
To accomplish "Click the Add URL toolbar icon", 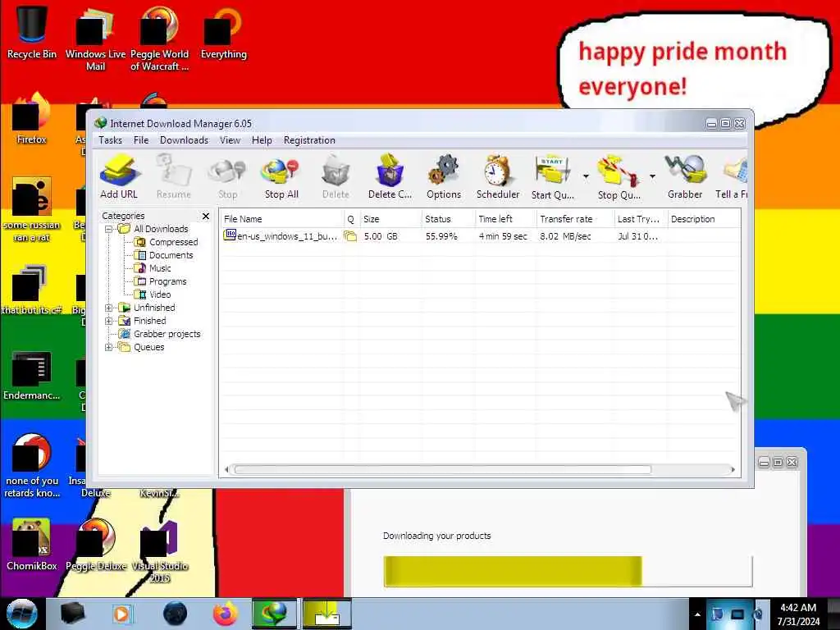I will 119,177.
